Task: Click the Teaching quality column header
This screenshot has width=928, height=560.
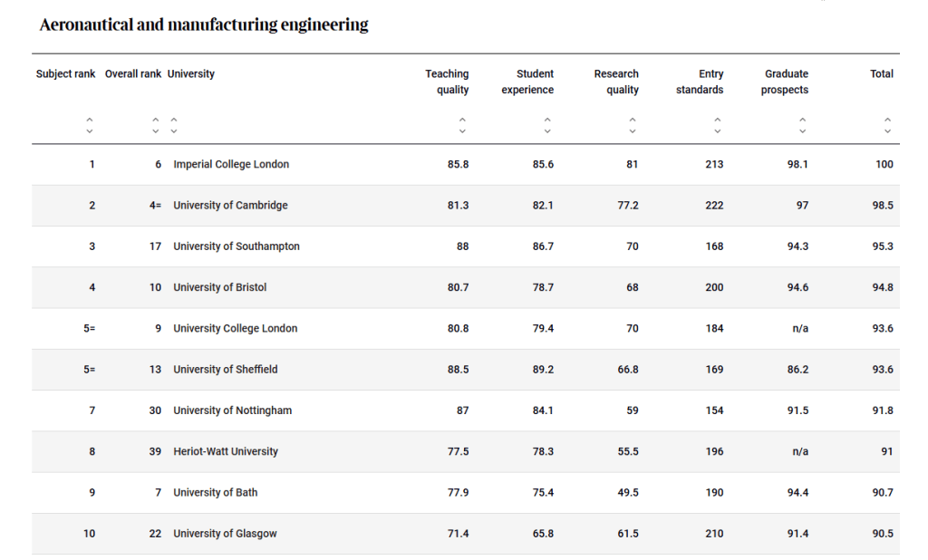Action: (x=447, y=82)
